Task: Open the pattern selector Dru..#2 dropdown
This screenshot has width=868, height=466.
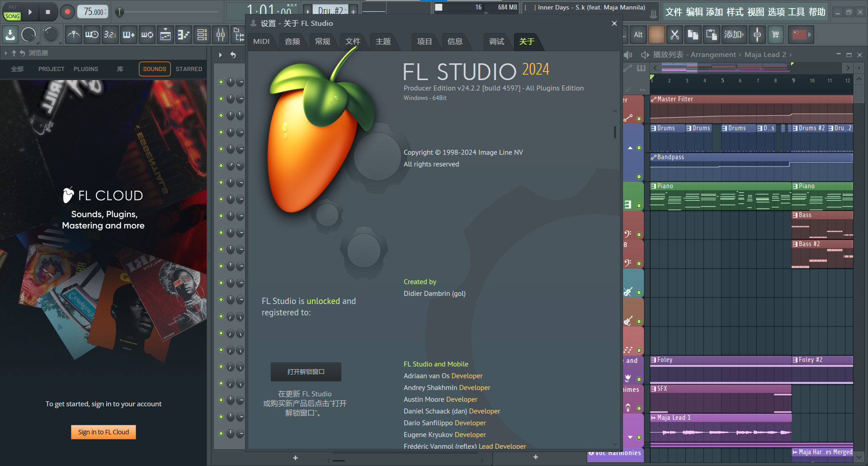Action: [x=330, y=10]
